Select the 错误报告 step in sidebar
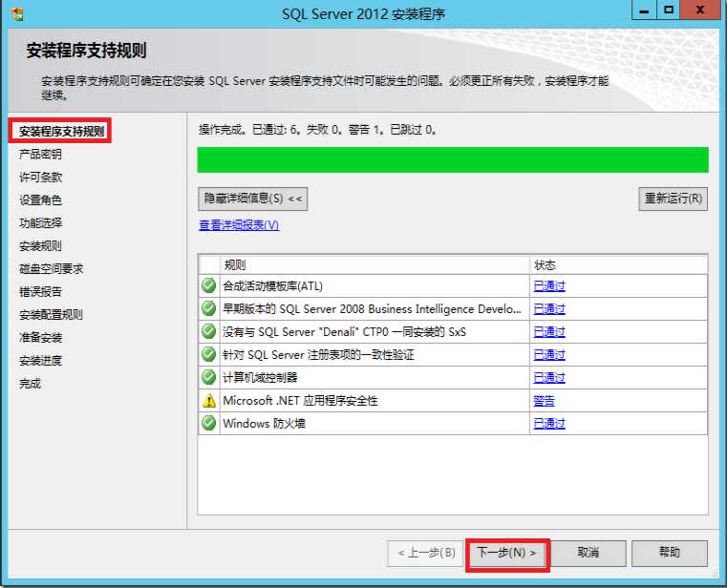This screenshot has height=588, width=727. [40, 292]
